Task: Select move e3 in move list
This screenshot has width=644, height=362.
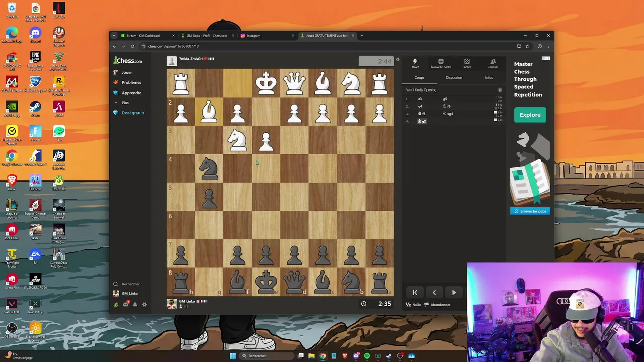Action: [x=420, y=99]
